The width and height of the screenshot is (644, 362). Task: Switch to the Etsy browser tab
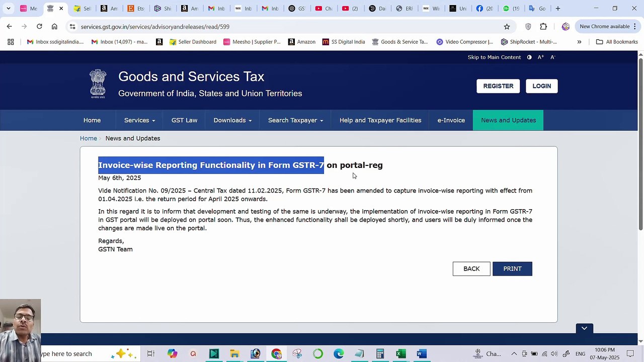click(x=135, y=9)
